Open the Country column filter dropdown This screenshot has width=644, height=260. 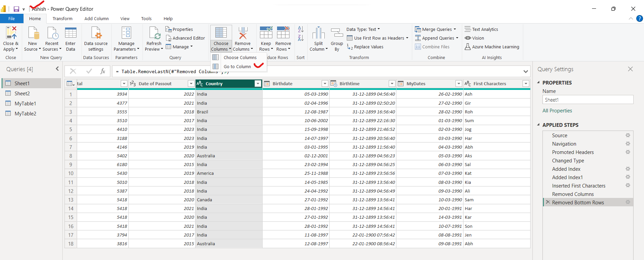coord(258,84)
